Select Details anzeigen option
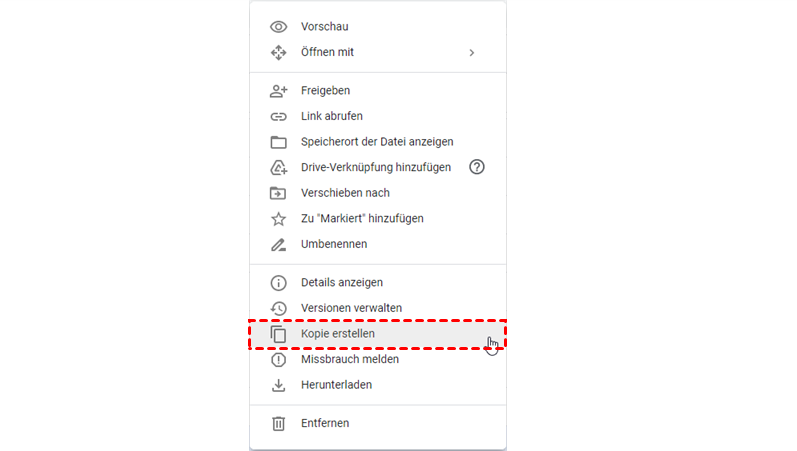797x451 pixels. [341, 283]
